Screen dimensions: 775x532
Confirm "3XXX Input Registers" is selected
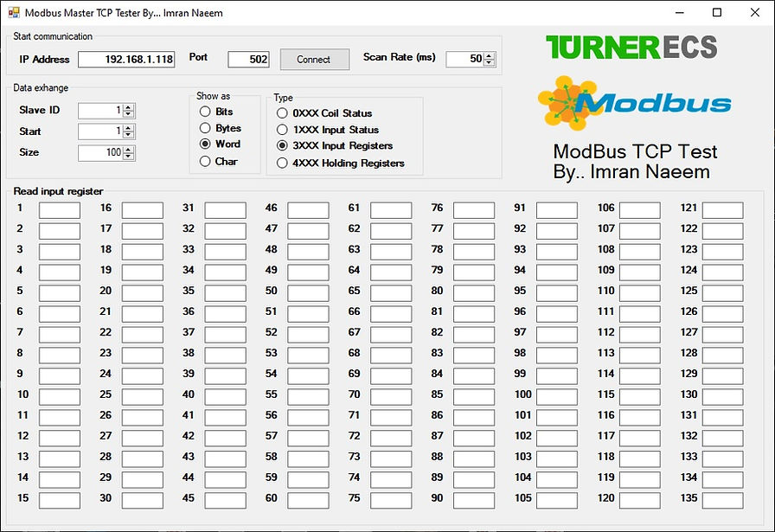click(x=282, y=144)
